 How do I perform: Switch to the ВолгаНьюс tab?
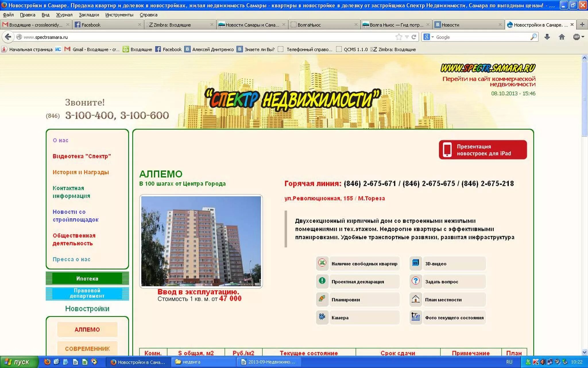[x=309, y=25]
